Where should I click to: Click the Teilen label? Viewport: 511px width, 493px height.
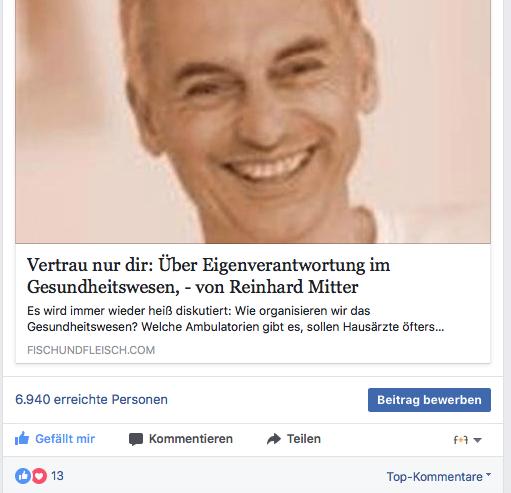304,439
